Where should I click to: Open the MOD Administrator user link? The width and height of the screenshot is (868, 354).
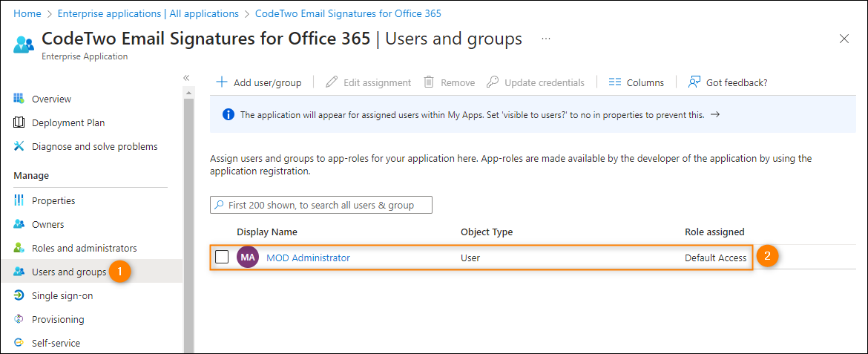pyautogui.click(x=309, y=257)
